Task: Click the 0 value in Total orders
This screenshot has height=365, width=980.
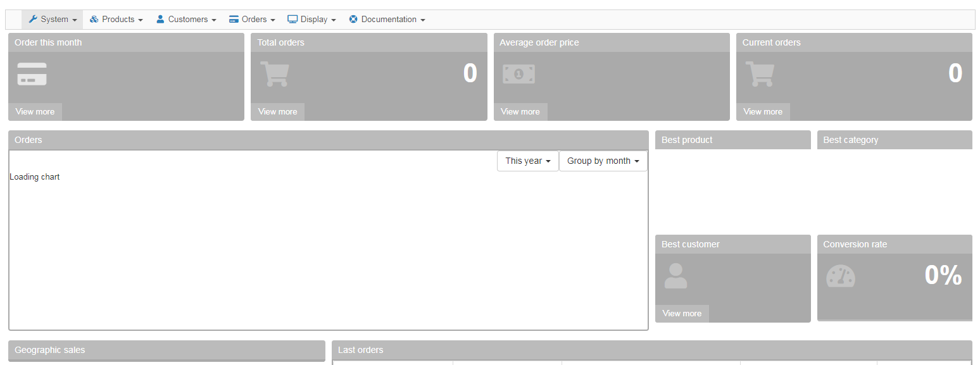Action: click(x=470, y=73)
